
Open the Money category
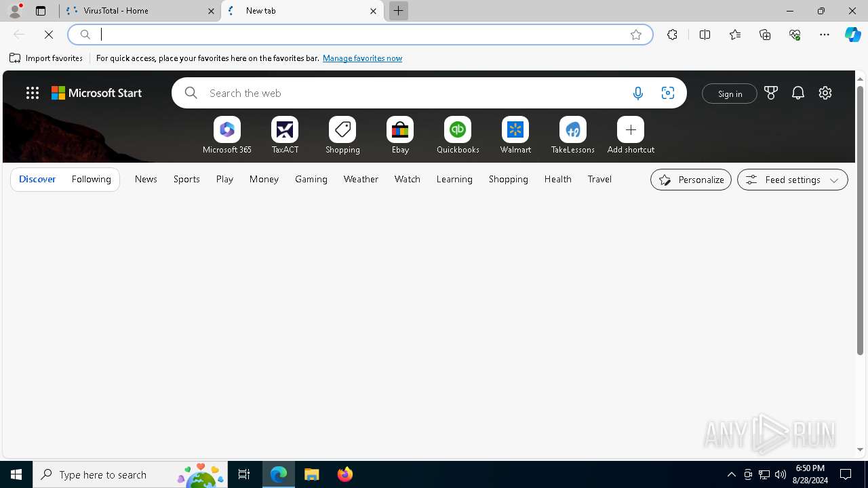(x=264, y=179)
